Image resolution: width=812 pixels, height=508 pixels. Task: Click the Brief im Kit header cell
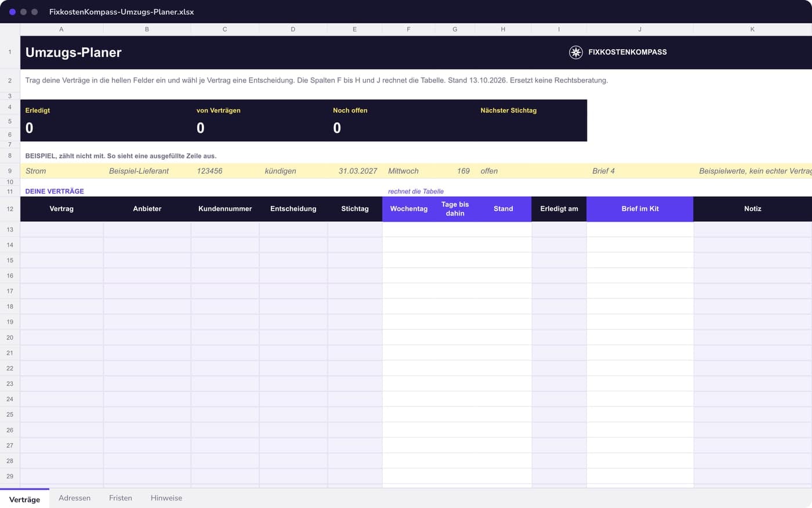pos(640,209)
